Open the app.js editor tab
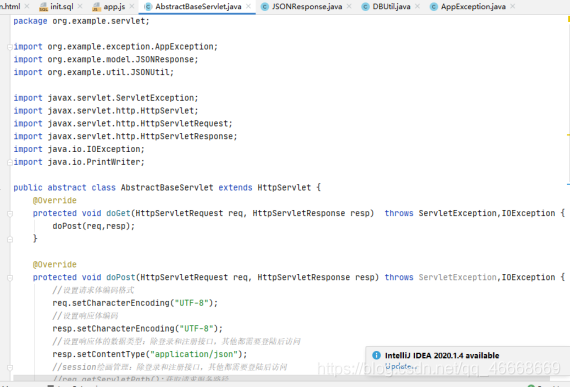570x387 pixels. click(114, 6)
